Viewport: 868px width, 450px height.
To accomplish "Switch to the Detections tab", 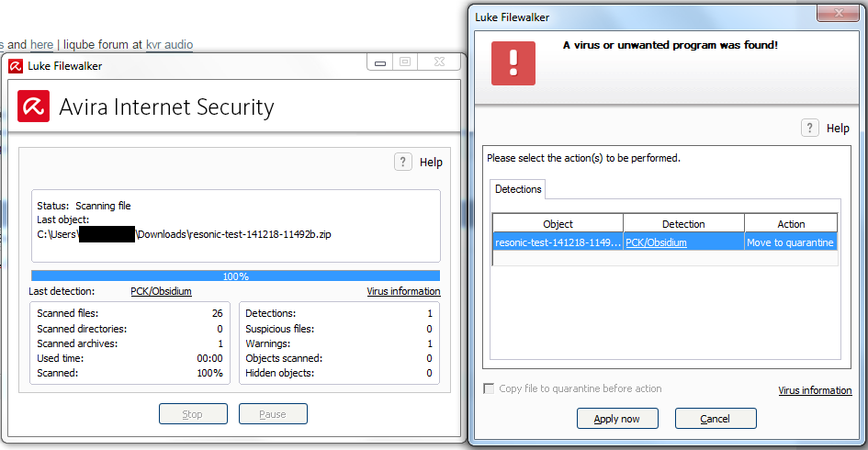I will point(518,189).
